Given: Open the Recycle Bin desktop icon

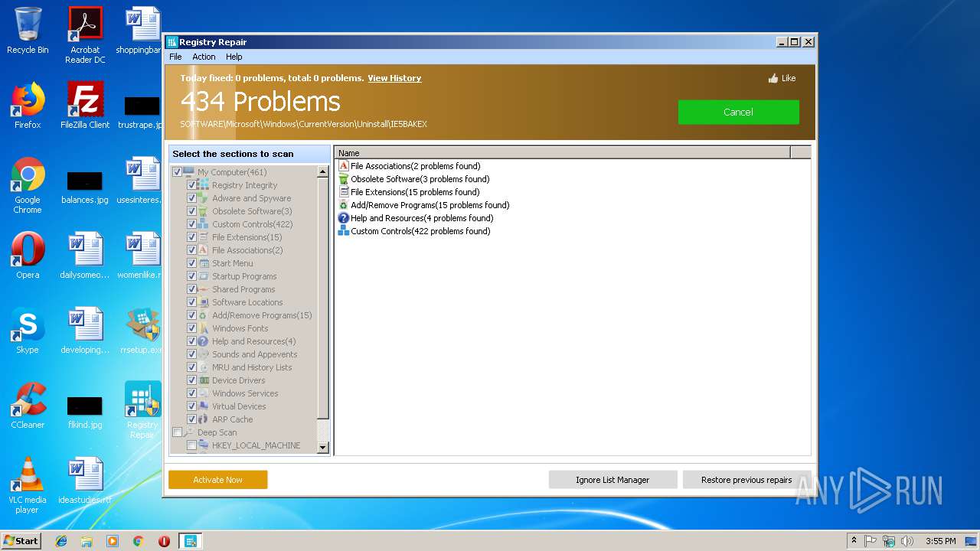Looking at the screenshot, I should click(28, 31).
